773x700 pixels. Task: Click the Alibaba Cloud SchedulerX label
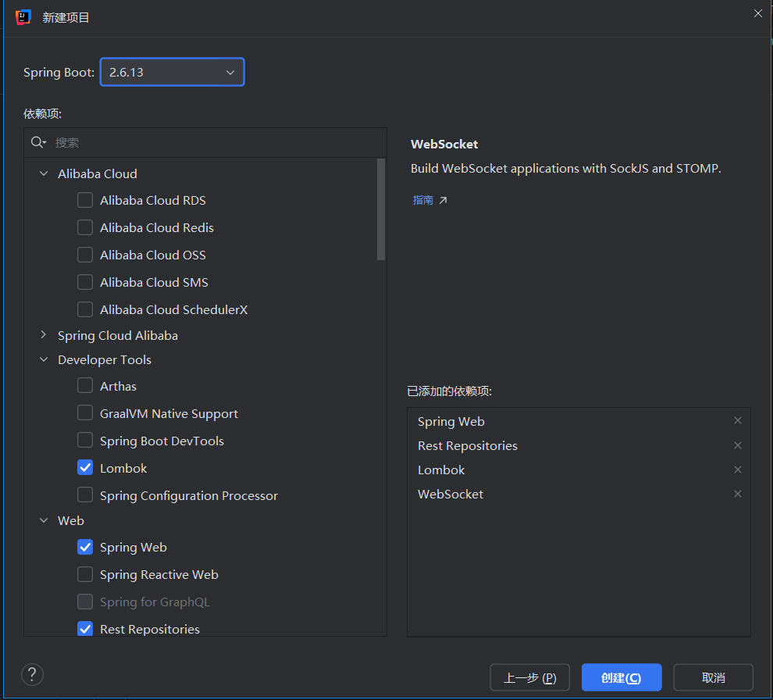173,310
